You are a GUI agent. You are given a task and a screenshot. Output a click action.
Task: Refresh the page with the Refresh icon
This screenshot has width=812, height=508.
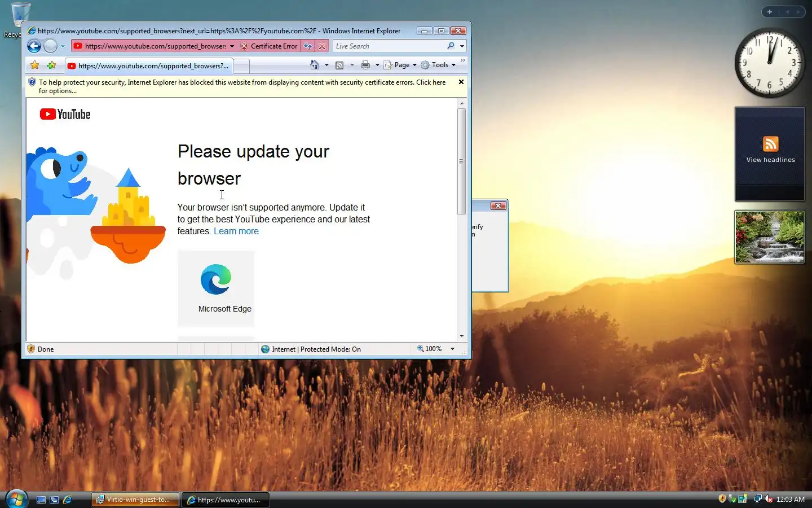[308, 46]
